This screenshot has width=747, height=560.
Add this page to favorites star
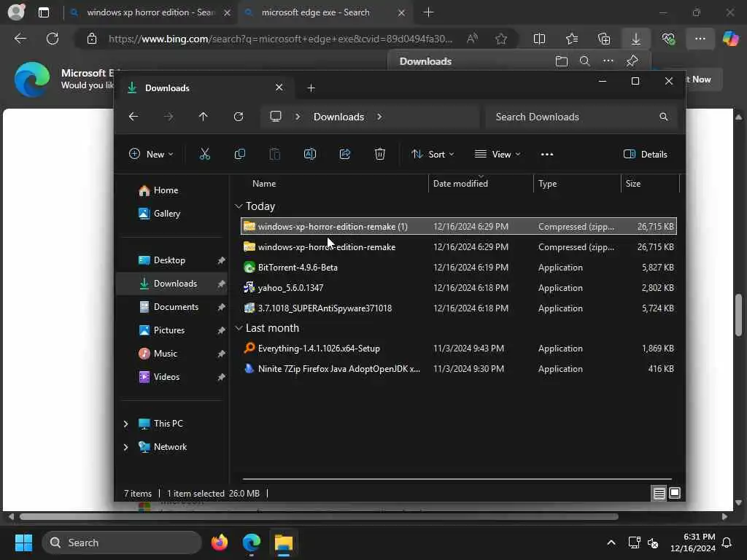(500, 39)
